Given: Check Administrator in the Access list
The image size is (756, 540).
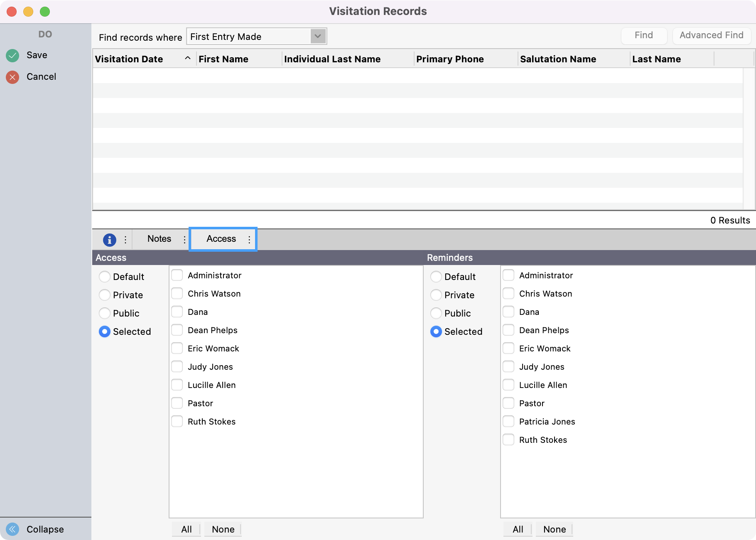Looking at the screenshot, I should [x=177, y=275].
